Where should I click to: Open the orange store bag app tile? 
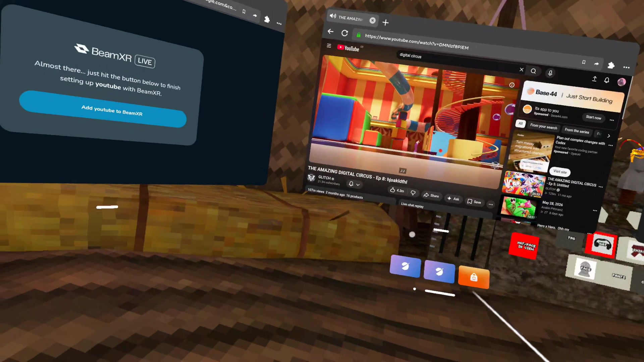click(x=474, y=277)
